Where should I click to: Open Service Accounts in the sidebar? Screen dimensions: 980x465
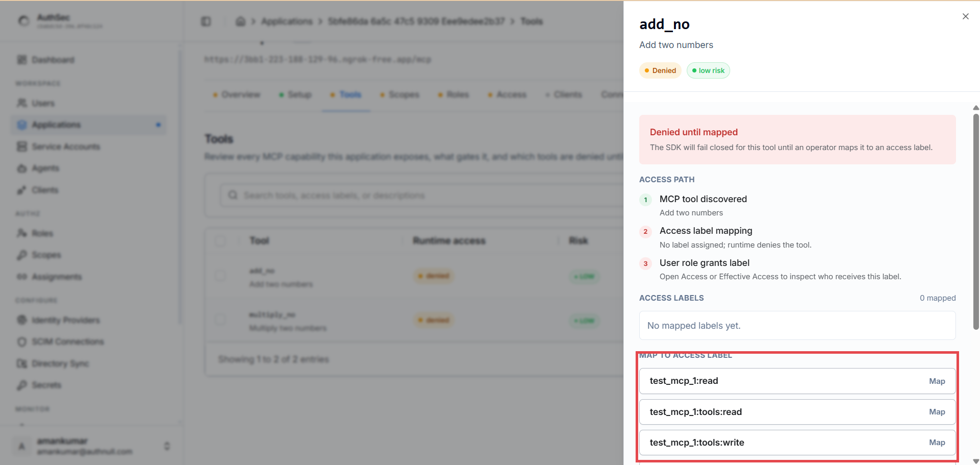[59, 146]
